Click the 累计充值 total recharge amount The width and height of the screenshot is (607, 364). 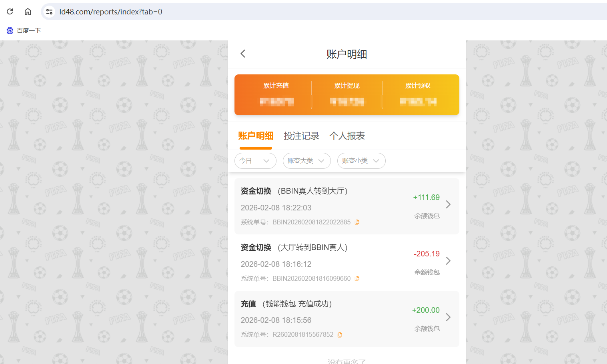(x=276, y=101)
